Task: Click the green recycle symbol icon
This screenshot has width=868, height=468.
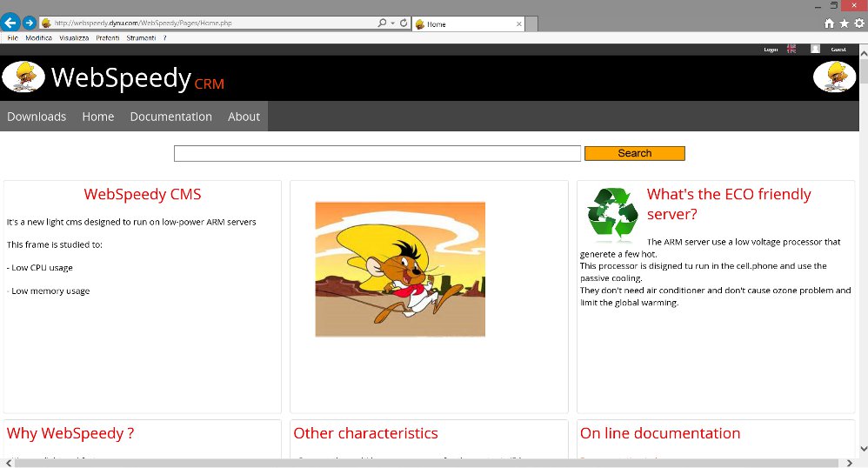Action: (x=612, y=214)
